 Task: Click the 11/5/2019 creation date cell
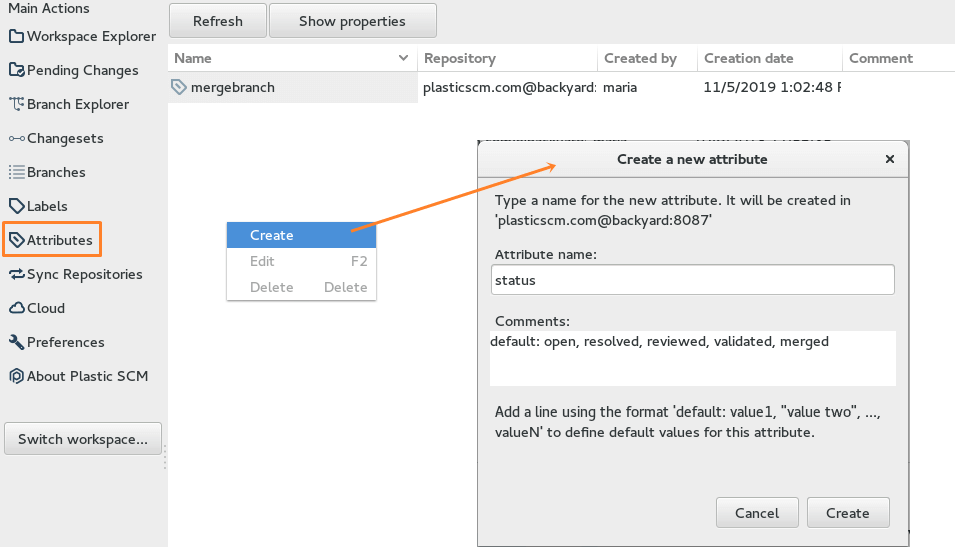point(772,87)
